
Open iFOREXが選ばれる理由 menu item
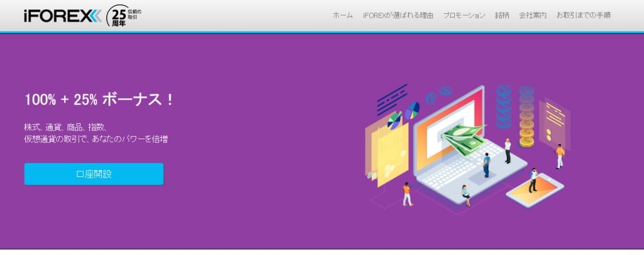coord(398,16)
